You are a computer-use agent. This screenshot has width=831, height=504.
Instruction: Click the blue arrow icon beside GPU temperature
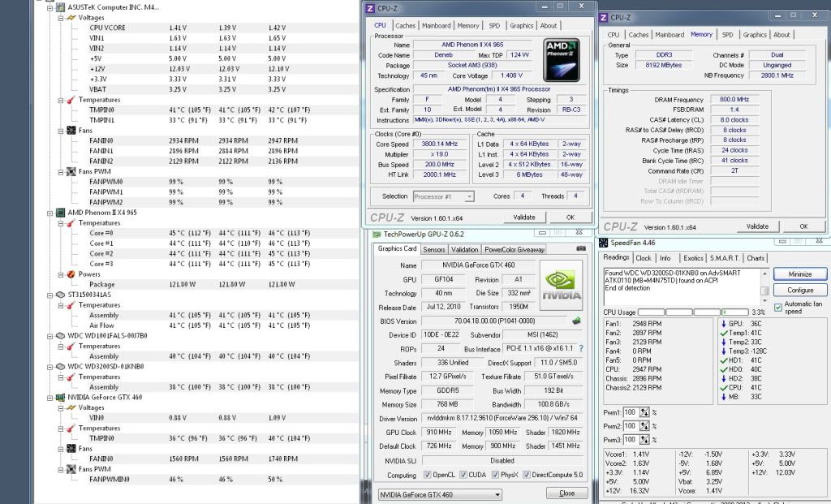[723, 324]
